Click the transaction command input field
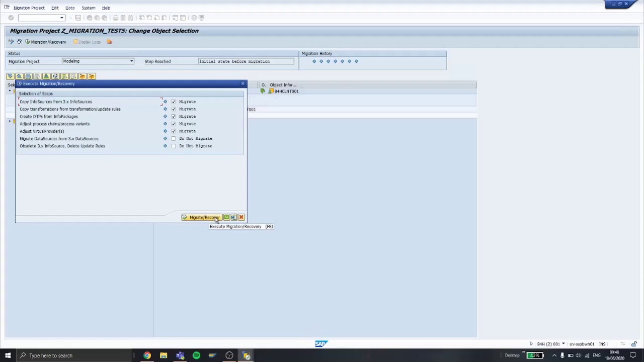The height and width of the screenshot is (362, 644). (39, 18)
